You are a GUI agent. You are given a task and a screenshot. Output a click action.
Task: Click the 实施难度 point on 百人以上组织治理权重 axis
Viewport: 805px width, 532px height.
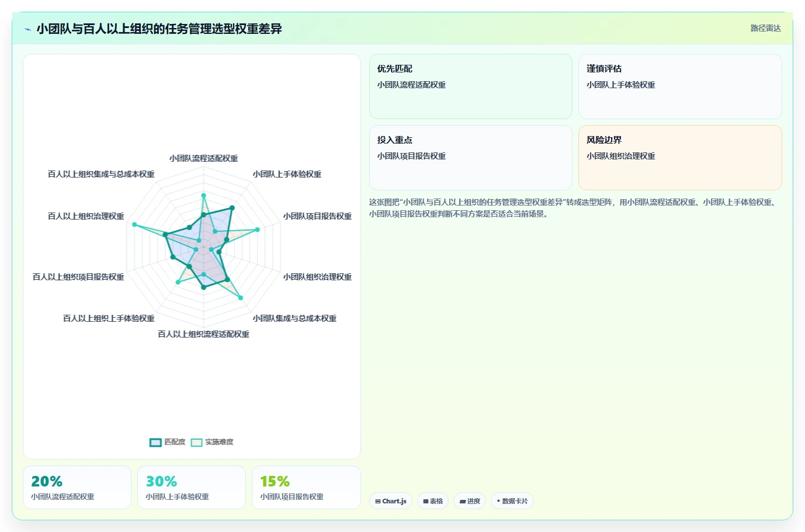[x=134, y=225]
